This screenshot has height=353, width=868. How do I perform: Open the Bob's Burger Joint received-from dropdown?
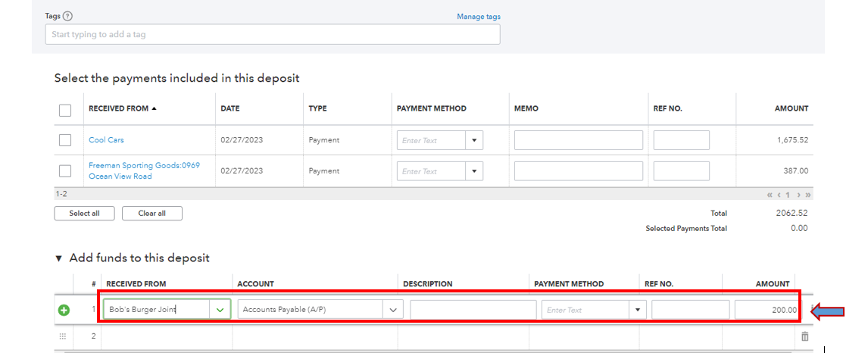(220, 310)
